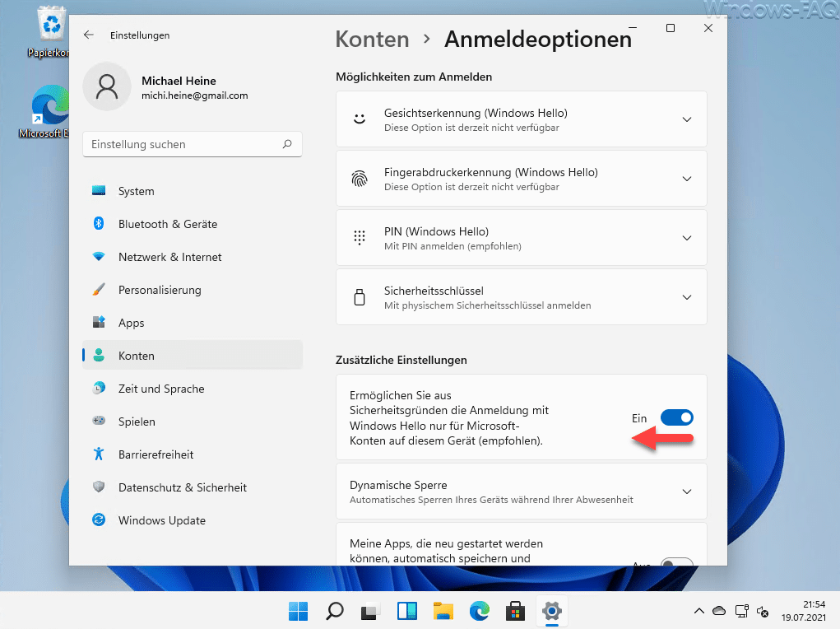Click the Windows Update sync icon
Screen dimensions: 840x629
(99, 520)
